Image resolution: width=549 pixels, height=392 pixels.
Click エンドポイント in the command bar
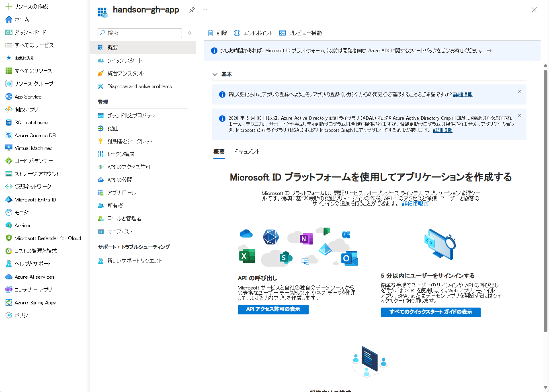[x=253, y=33]
